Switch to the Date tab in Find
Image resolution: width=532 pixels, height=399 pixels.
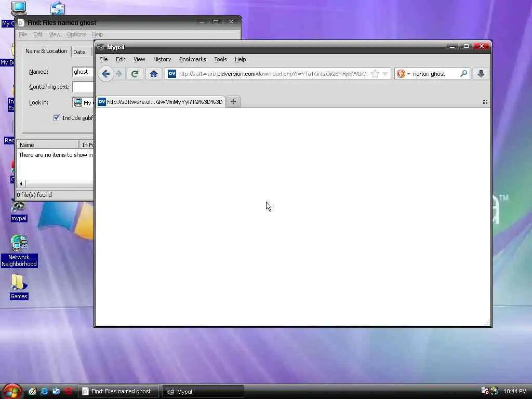coord(79,52)
